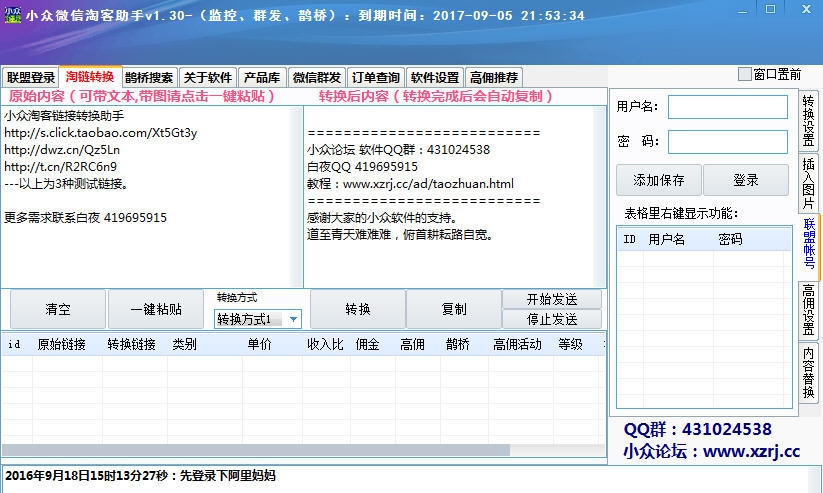
Task: Select the 淘链转换 tab
Action: (90, 77)
